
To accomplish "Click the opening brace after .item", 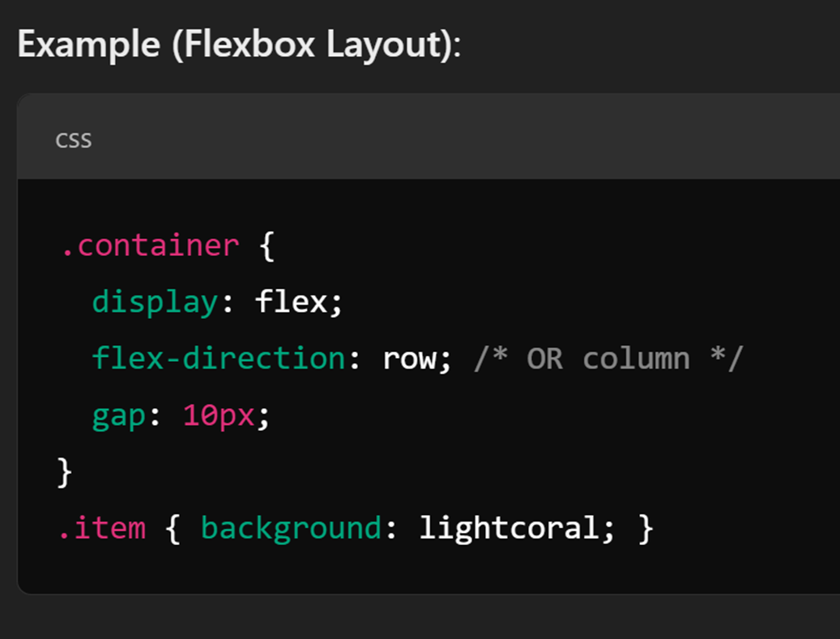I will click(173, 528).
